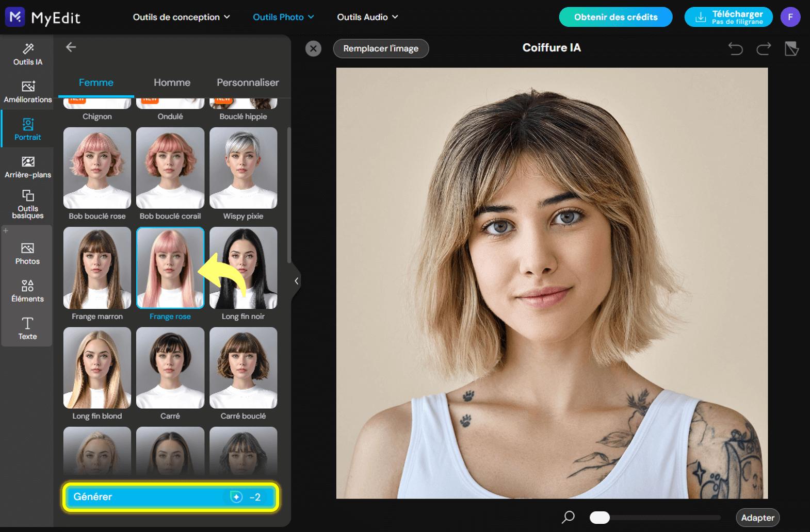Click the Chignon hairstyle label
Image resolution: width=810 pixels, height=532 pixels.
click(x=97, y=117)
